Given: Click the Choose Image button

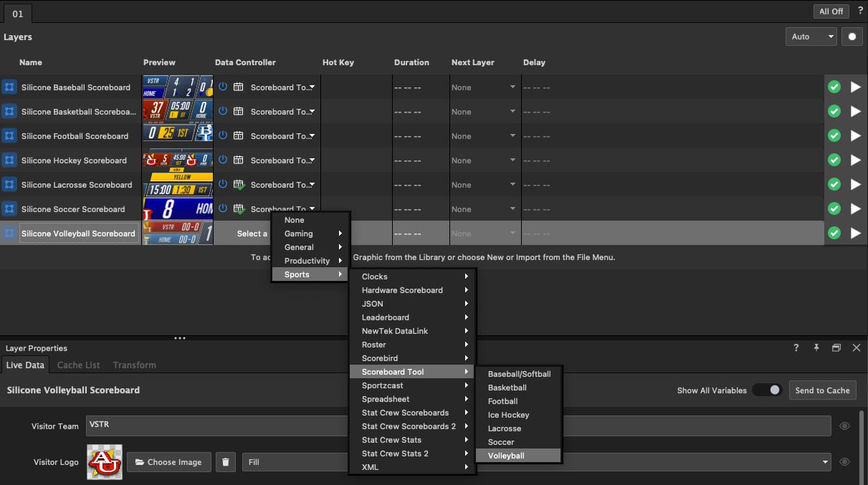Looking at the screenshot, I should [169, 462].
